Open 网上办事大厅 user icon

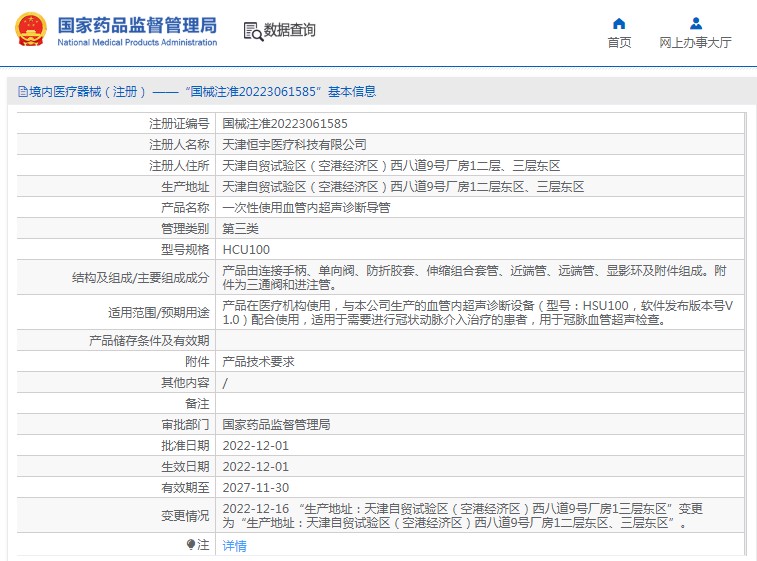tap(696, 23)
